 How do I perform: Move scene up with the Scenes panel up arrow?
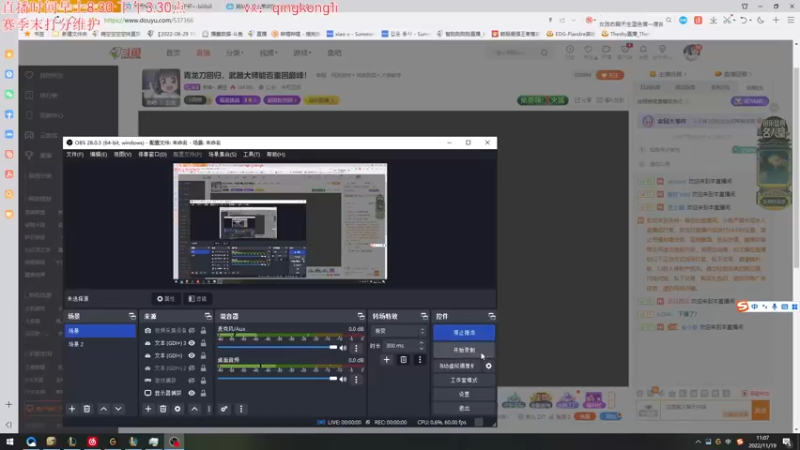[x=104, y=409]
